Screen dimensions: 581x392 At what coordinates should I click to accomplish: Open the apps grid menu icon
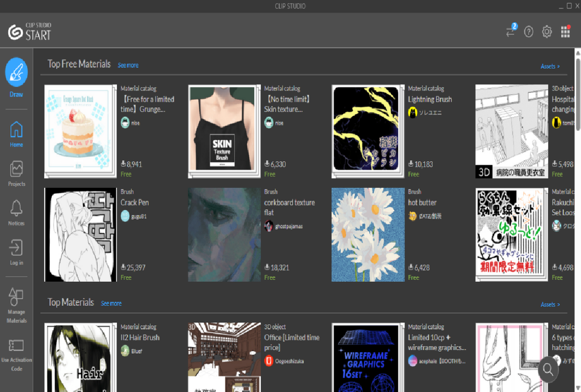[x=565, y=32]
